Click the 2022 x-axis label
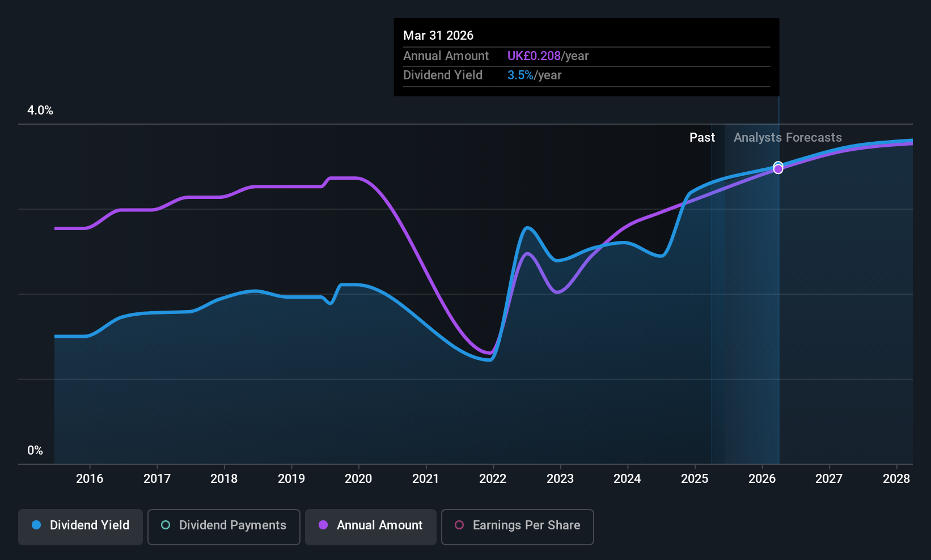Image resolution: width=931 pixels, height=560 pixels. [493, 479]
